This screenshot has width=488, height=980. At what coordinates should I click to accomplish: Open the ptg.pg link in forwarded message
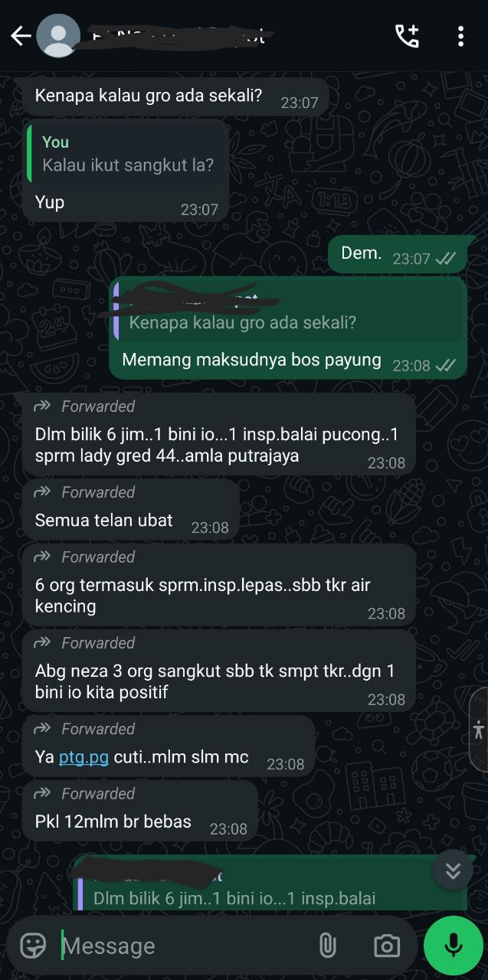[x=84, y=757]
